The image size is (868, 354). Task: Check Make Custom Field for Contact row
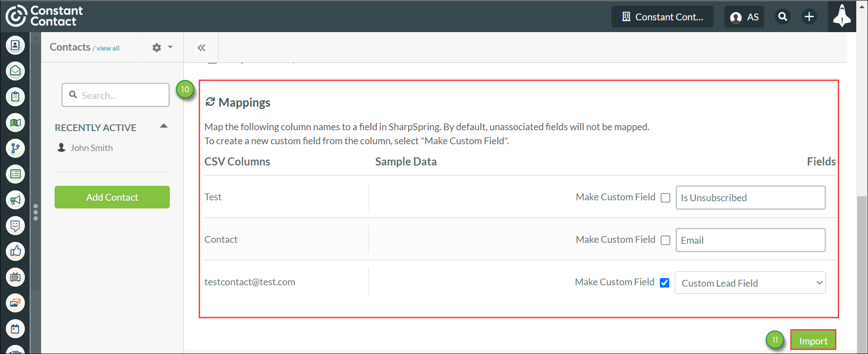[665, 240]
